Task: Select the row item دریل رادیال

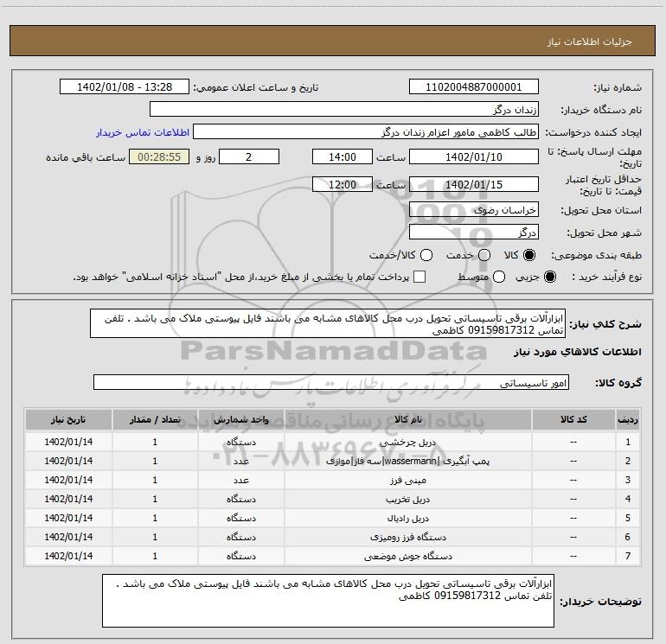Action: tap(407, 519)
